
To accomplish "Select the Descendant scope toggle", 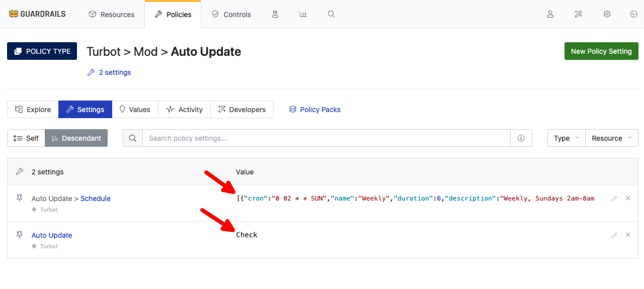I will tap(76, 138).
